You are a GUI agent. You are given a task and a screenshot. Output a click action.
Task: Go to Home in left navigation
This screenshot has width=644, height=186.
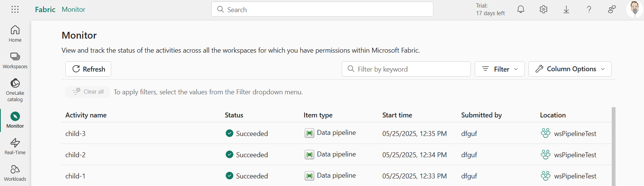click(15, 34)
